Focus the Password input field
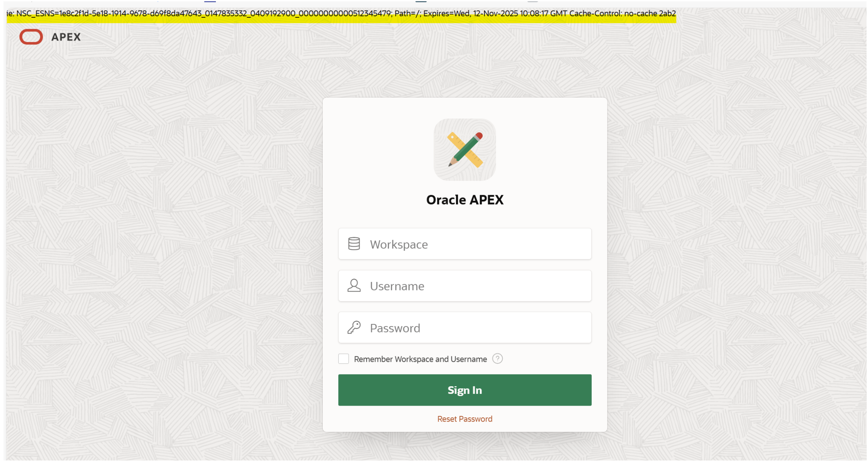 click(475, 328)
